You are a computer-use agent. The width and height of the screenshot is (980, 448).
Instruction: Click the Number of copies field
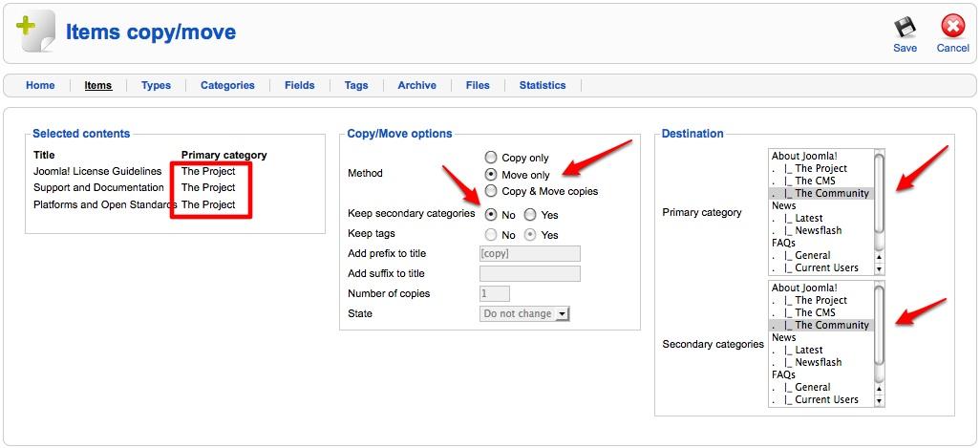coord(495,293)
